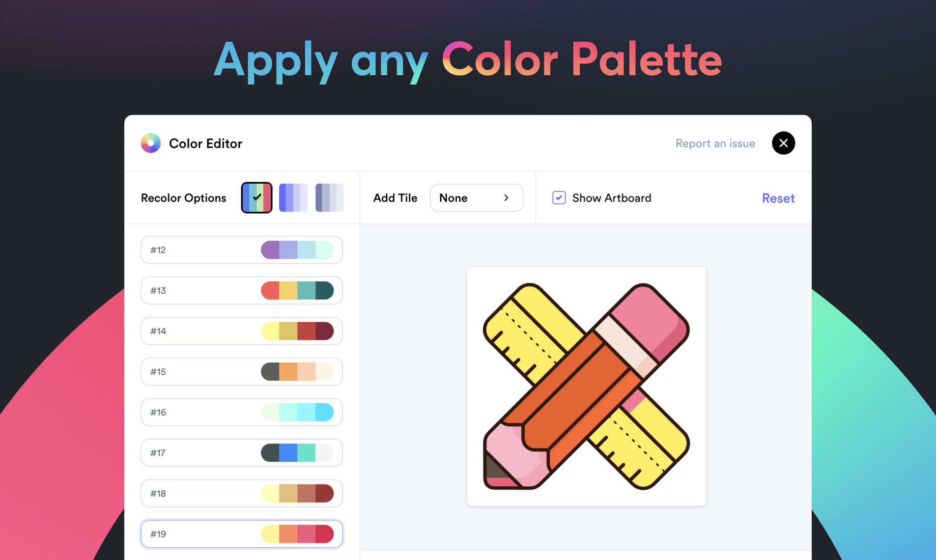936x560 pixels.
Task: Click the checkmark inside the active recolor option
Action: tap(256, 197)
